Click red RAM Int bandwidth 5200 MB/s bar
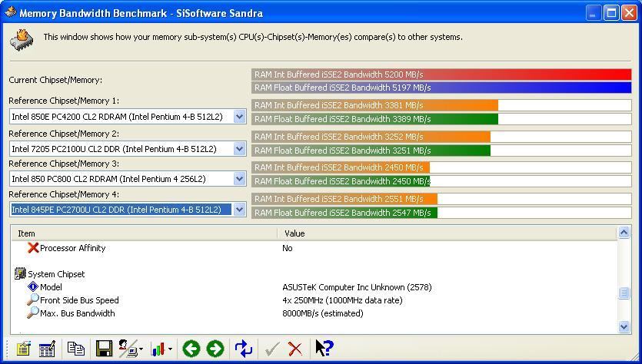Viewport: 642px width, 364px height. (x=441, y=74)
